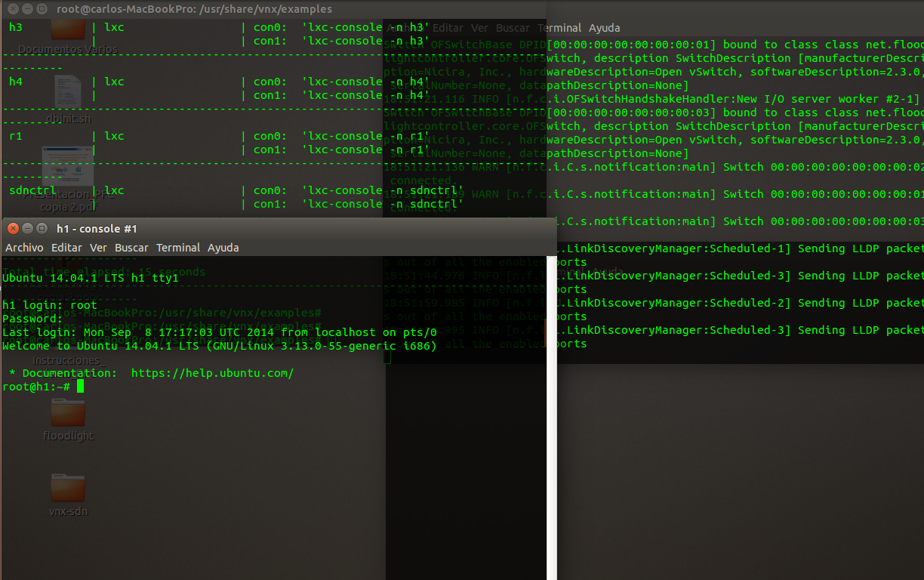
Task: Maximize the h1 - console #1 window
Action: click(42, 228)
